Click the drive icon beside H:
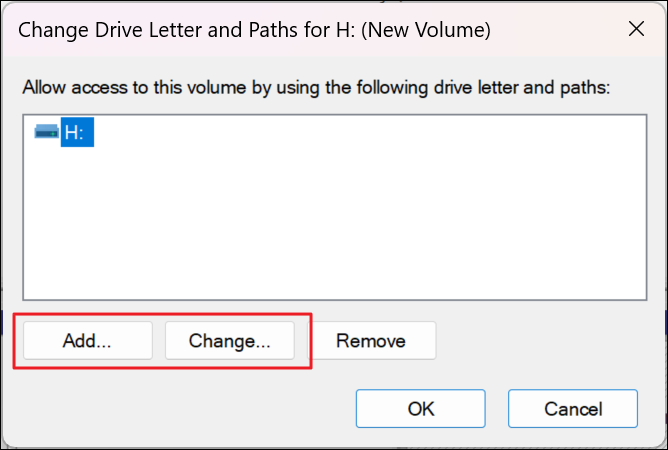668x450 pixels. (46, 132)
